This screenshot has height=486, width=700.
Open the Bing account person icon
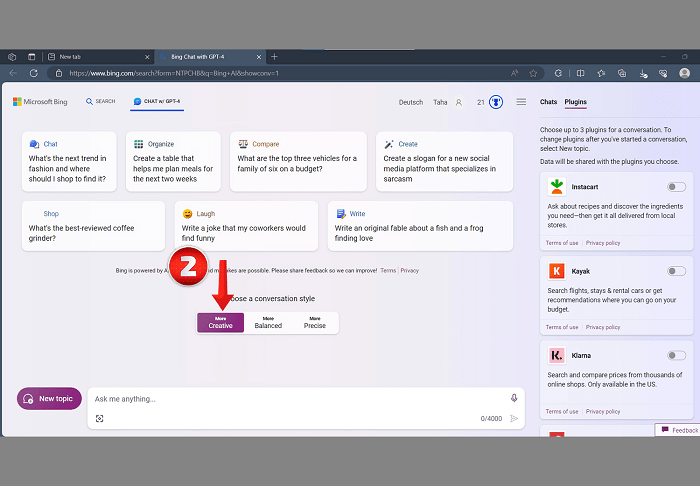click(x=458, y=102)
